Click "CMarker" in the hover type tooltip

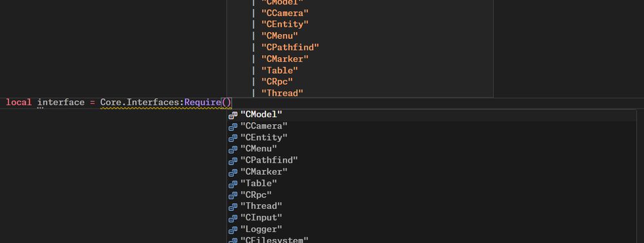tap(285, 59)
